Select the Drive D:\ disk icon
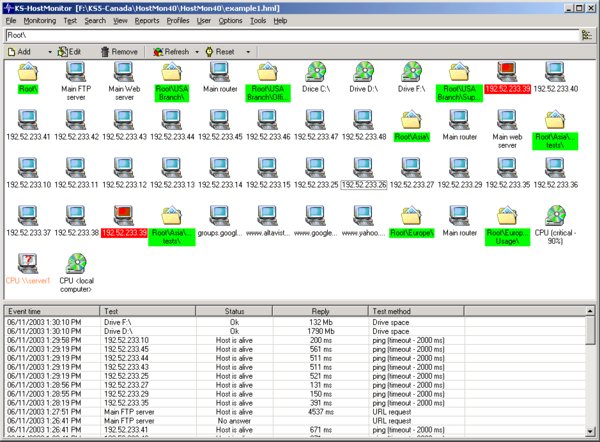600x442 pixels. click(366, 71)
